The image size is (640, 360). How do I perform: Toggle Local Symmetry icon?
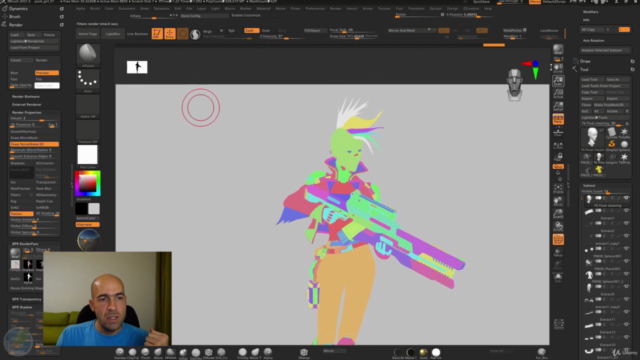558,145
